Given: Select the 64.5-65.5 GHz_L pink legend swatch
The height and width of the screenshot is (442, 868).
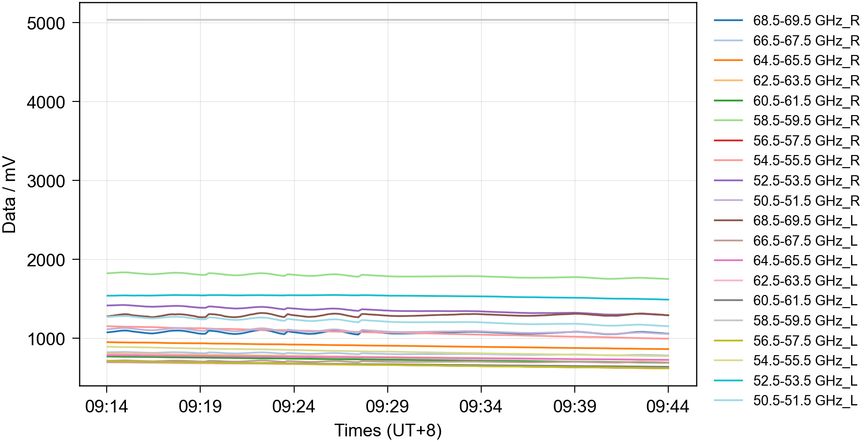Looking at the screenshot, I should pyautogui.click(x=728, y=260).
